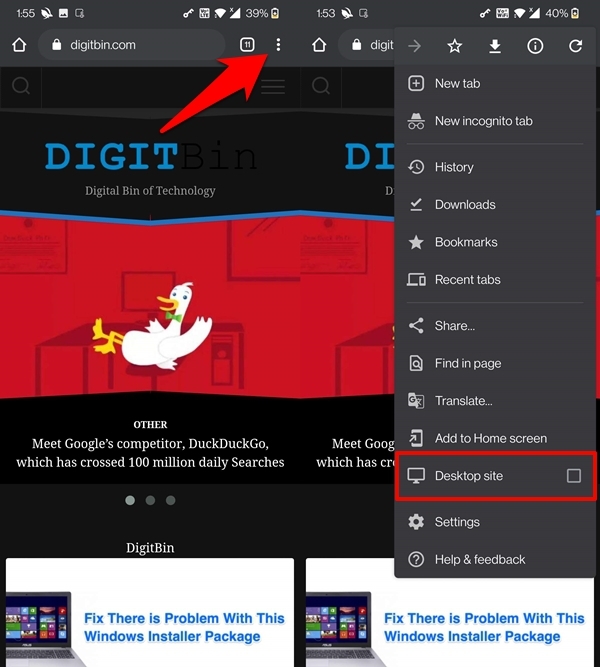This screenshot has height=667, width=600.
Task: Choose Share... menu option
Action: [494, 325]
